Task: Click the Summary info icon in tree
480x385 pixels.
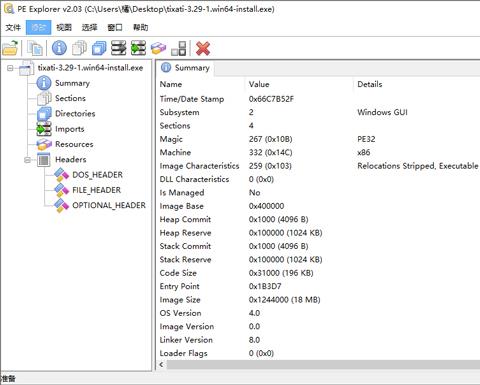Action: click(44, 83)
